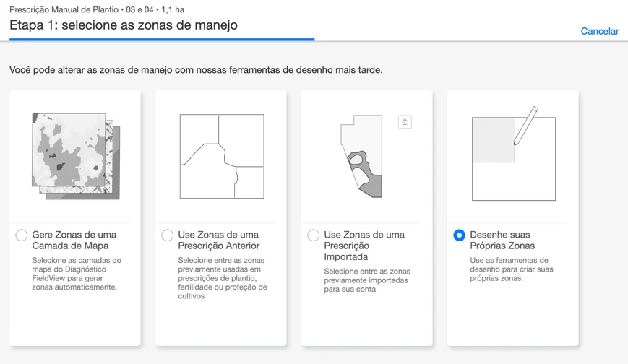The height and width of the screenshot is (364, 628).
Task: Click the Cancelar link
Action: [x=600, y=31]
